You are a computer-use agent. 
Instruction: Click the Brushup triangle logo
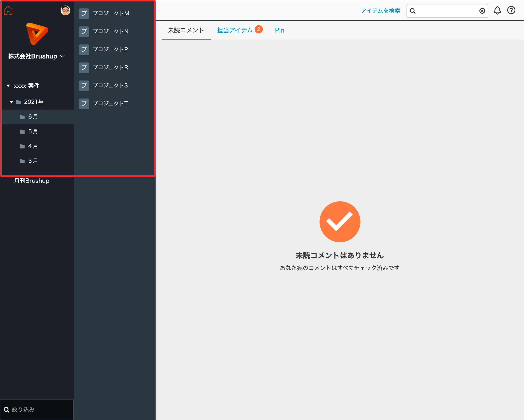pyautogui.click(x=37, y=34)
